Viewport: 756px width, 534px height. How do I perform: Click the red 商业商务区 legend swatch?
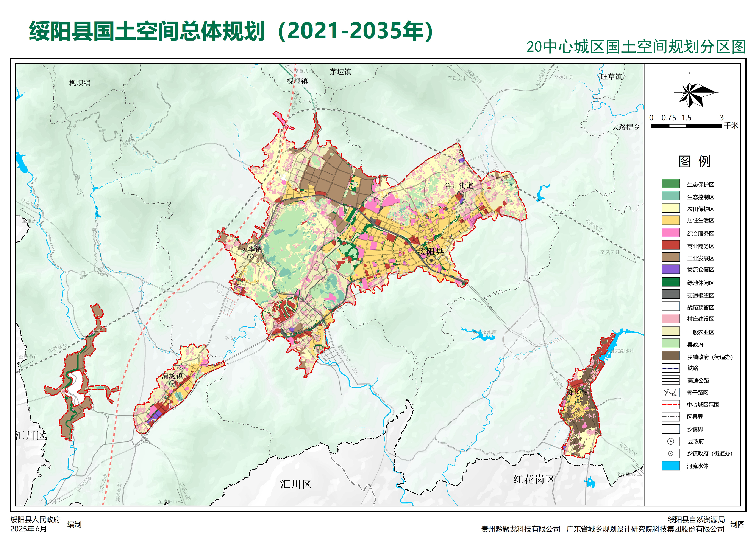point(670,245)
